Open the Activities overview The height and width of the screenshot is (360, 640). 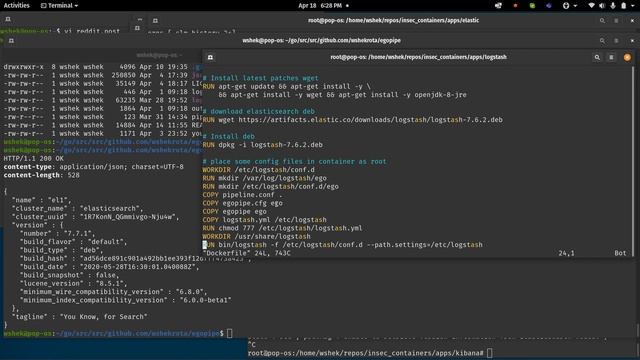[17, 6]
